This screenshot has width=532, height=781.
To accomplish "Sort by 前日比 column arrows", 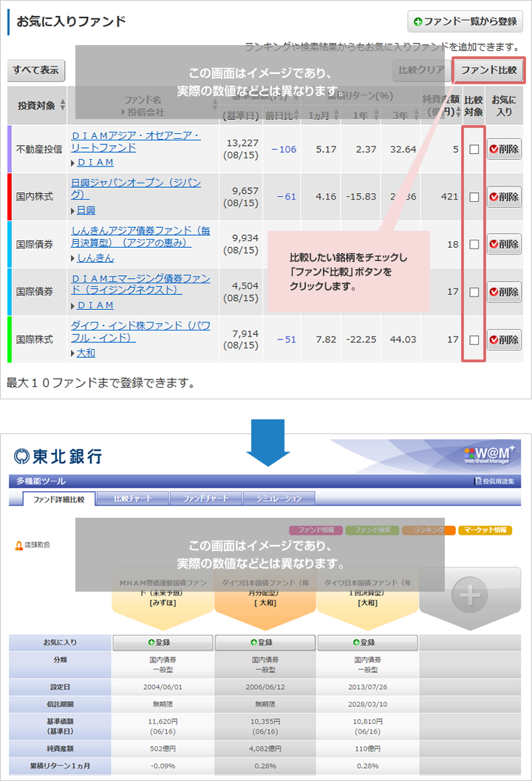I will 296,115.
